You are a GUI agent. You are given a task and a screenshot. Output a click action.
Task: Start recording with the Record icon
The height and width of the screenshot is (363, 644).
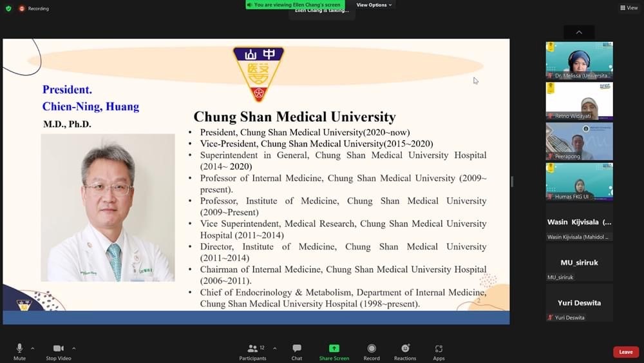click(x=372, y=349)
